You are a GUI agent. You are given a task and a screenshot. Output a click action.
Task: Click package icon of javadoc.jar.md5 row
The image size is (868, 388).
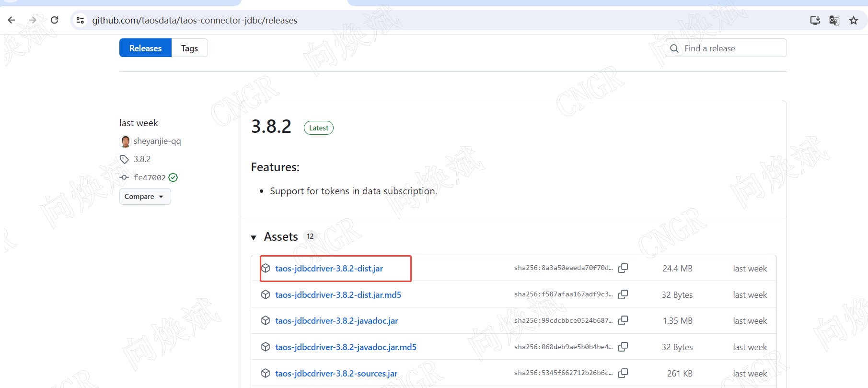266,347
